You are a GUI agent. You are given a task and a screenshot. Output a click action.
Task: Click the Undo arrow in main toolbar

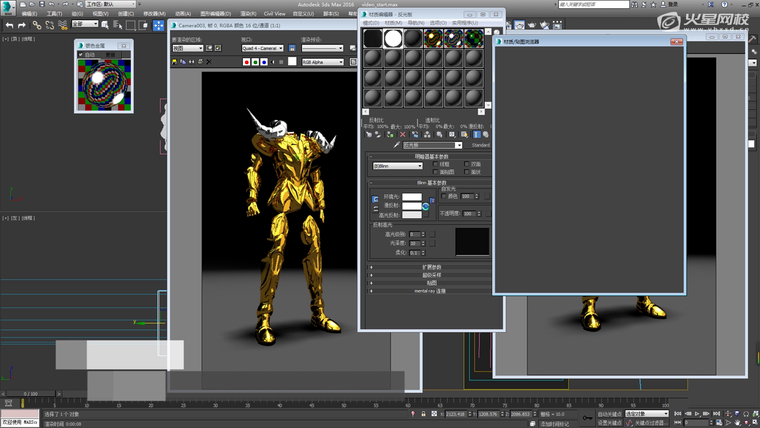(7, 24)
